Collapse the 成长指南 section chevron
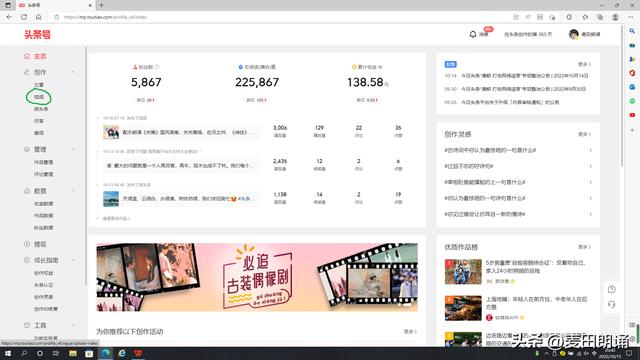 pyautogui.click(x=73, y=260)
